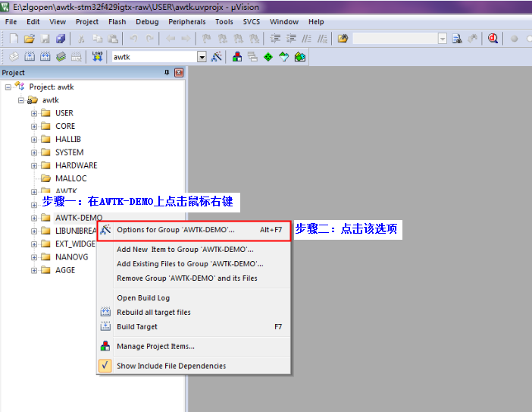
Task: Expand the CORE group
Action: pyautogui.click(x=34, y=127)
